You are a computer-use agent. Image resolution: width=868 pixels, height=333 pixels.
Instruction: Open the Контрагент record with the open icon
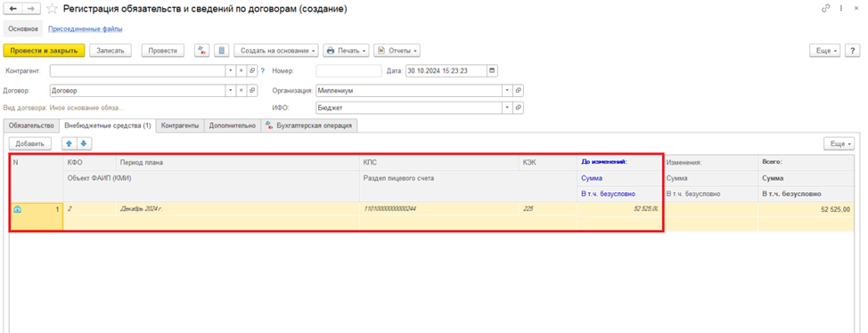pyautogui.click(x=252, y=71)
